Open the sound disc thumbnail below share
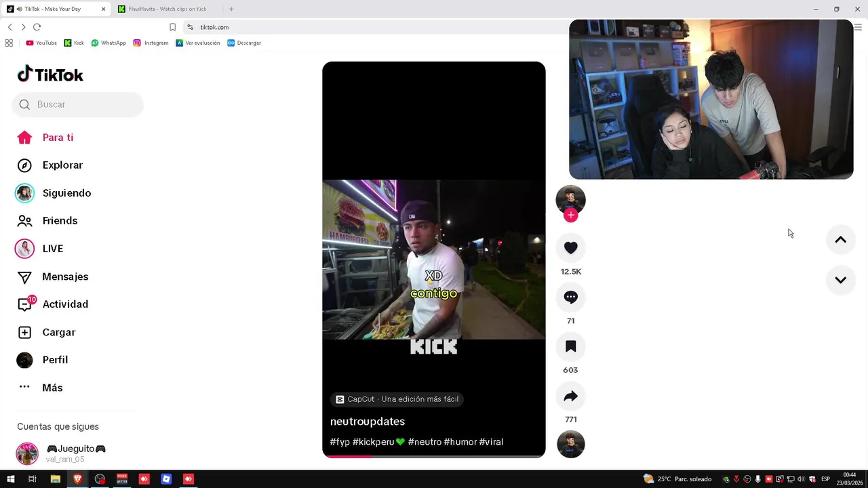The image size is (868, 488). point(570,444)
